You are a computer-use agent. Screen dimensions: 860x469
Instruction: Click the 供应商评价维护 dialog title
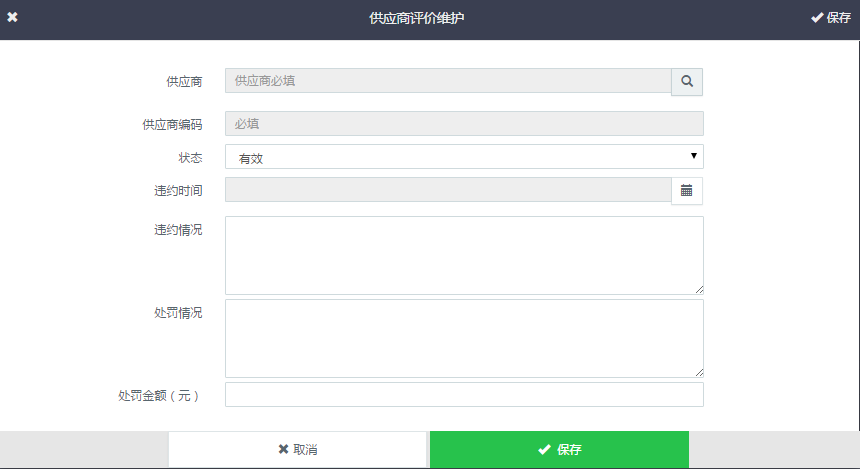[x=430, y=18]
